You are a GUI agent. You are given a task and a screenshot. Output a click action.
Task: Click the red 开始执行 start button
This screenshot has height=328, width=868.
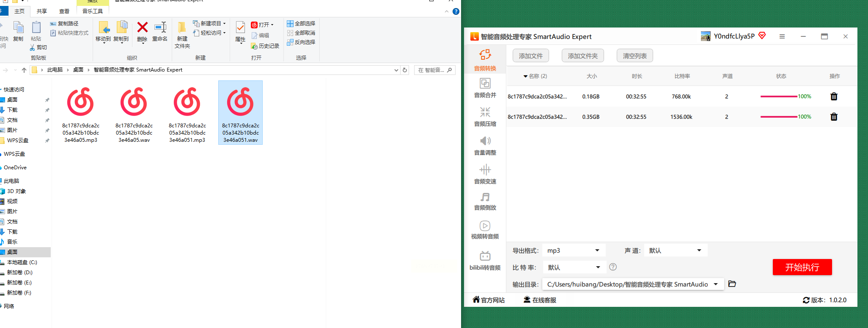(x=802, y=267)
